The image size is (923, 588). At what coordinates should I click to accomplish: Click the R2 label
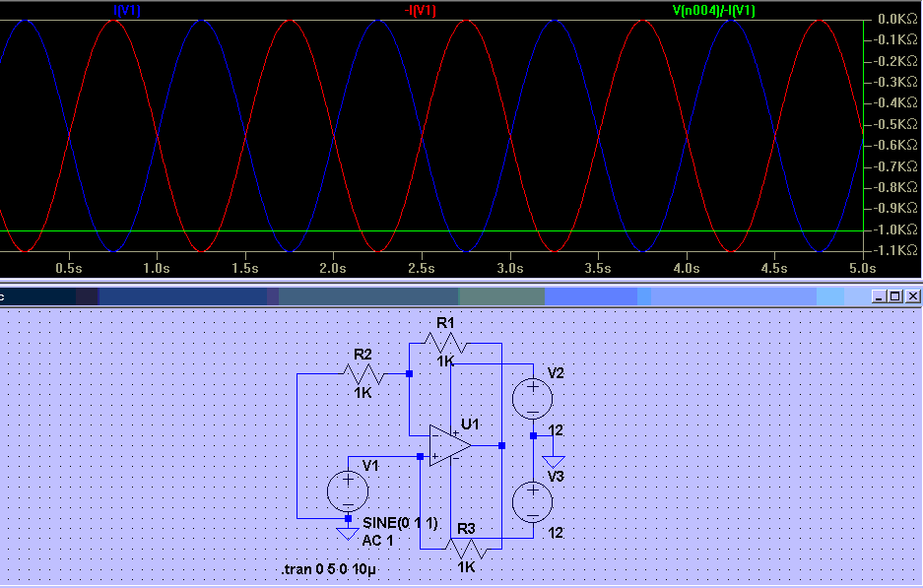pyautogui.click(x=363, y=355)
